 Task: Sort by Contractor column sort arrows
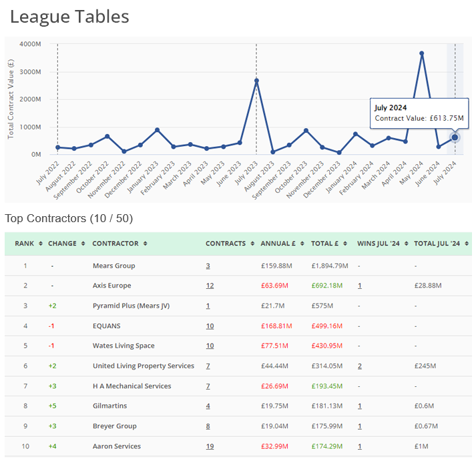coord(146,244)
